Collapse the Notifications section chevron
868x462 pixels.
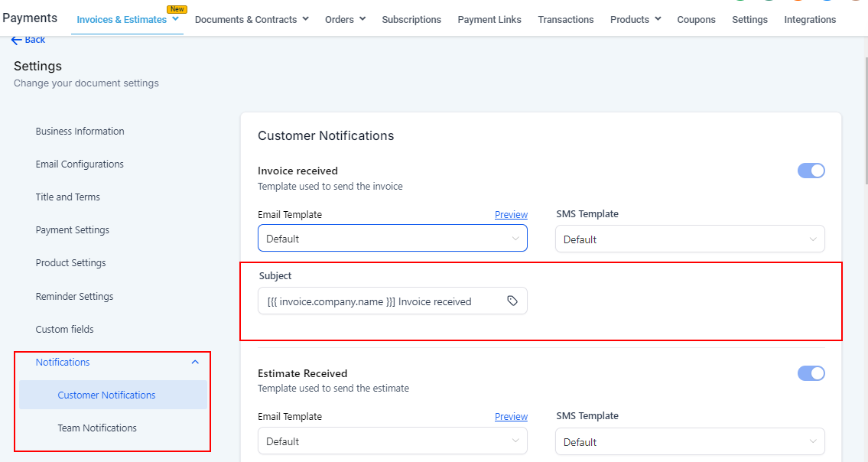(x=195, y=363)
